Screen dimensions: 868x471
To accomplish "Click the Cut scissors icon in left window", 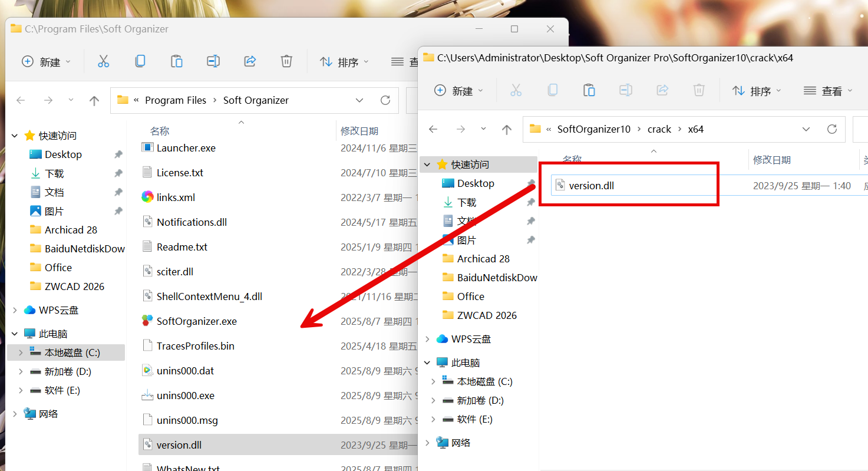I will point(104,61).
